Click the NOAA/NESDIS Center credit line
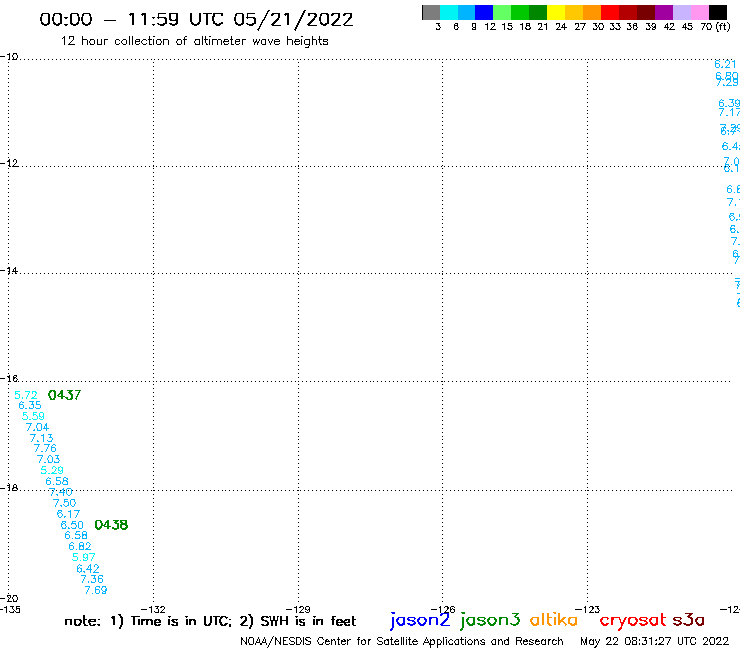The height and width of the screenshot is (650, 740). [x=402, y=642]
